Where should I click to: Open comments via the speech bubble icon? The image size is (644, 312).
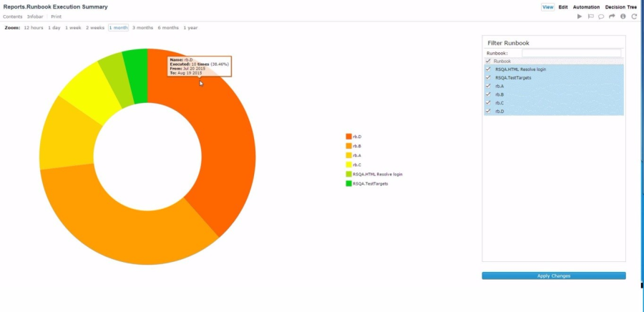coord(601,16)
